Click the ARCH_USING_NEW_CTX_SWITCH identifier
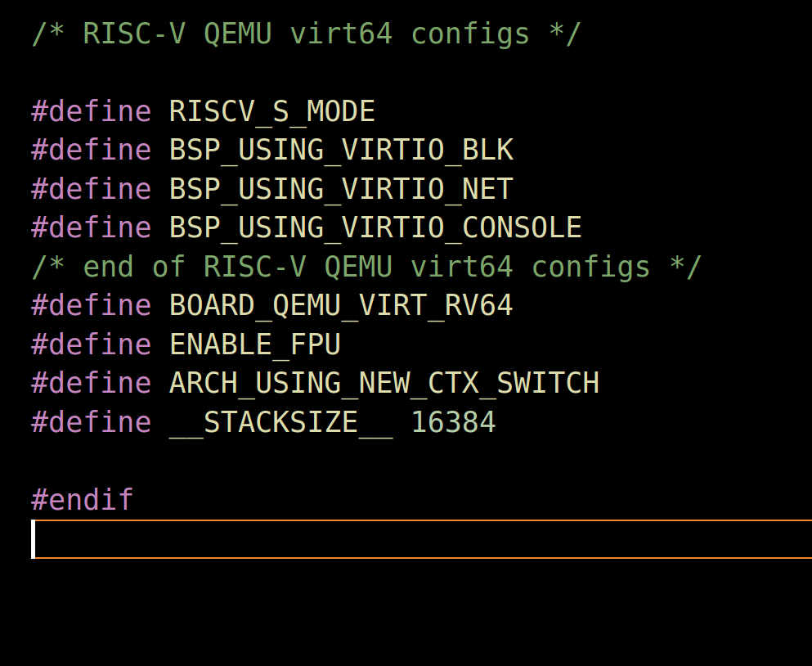Image resolution: width=812 pixels, height=666 pixels. point(384,383)
